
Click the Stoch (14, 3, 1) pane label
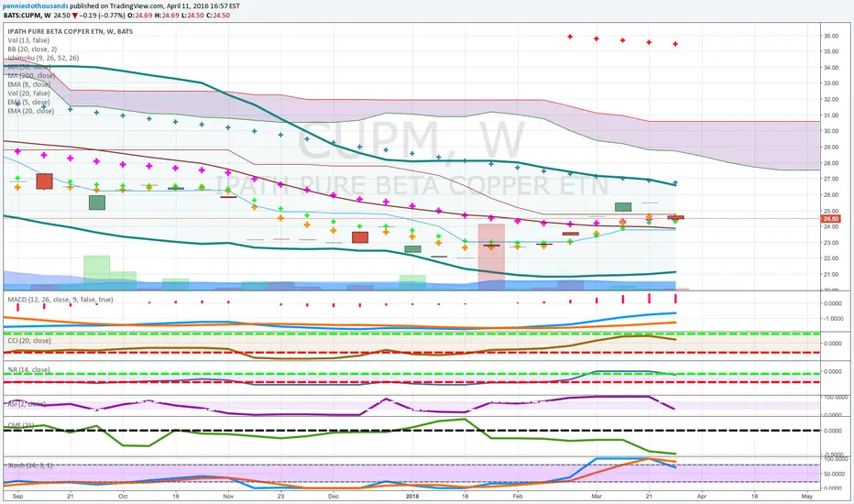tap(30, 466)
